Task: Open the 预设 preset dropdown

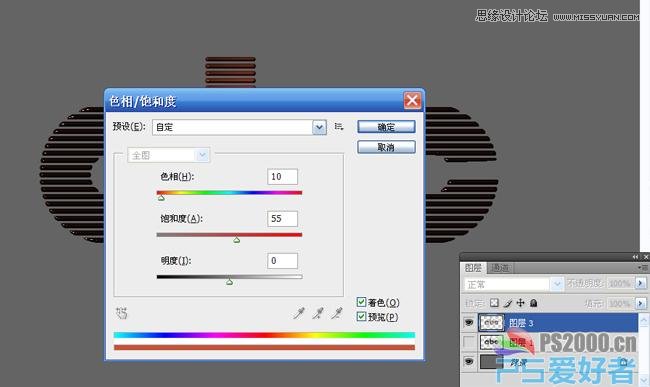Action: click(x=319, y=127)
